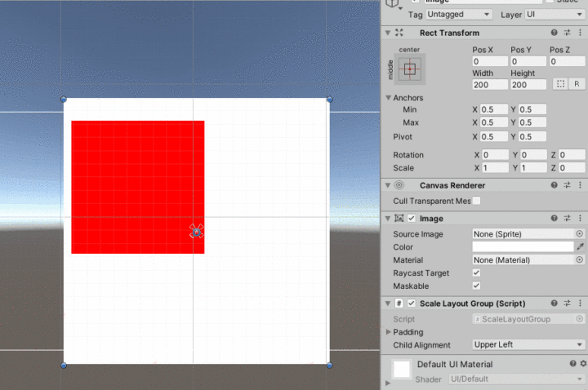Toggle blueprint mode button
This screenshot has height=390, width=588.
tap(560, 84)
